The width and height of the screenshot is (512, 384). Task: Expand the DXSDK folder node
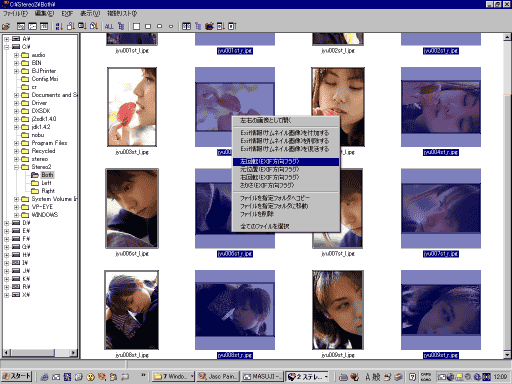click(16, 111)
